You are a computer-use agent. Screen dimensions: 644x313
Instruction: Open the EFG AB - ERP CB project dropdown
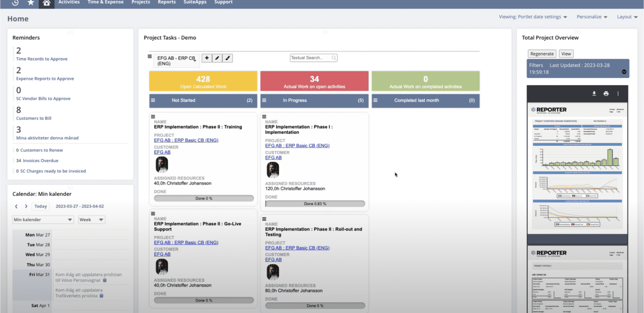(x=176, y=61)
